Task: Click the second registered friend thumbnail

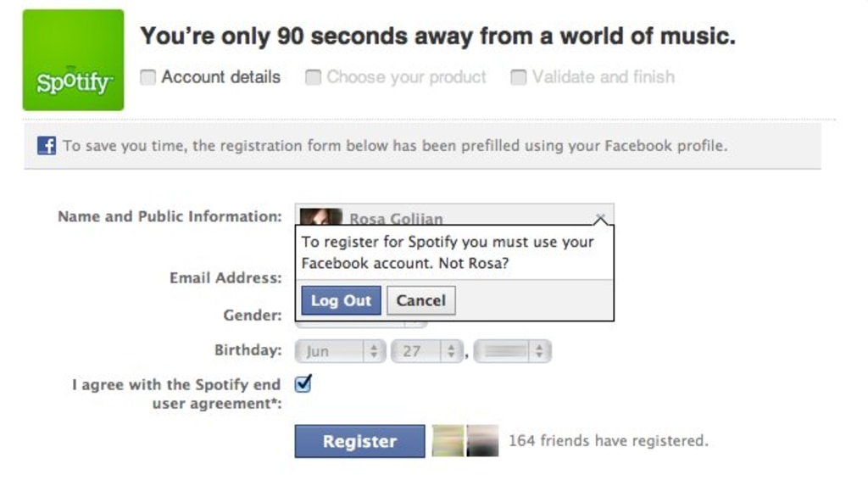Action: click(482, 441)
